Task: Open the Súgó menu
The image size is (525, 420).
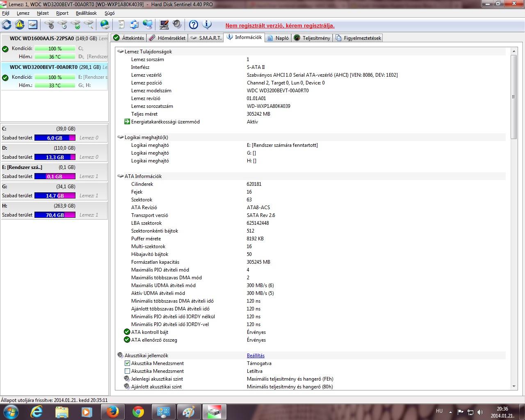Action: [110, 13]
